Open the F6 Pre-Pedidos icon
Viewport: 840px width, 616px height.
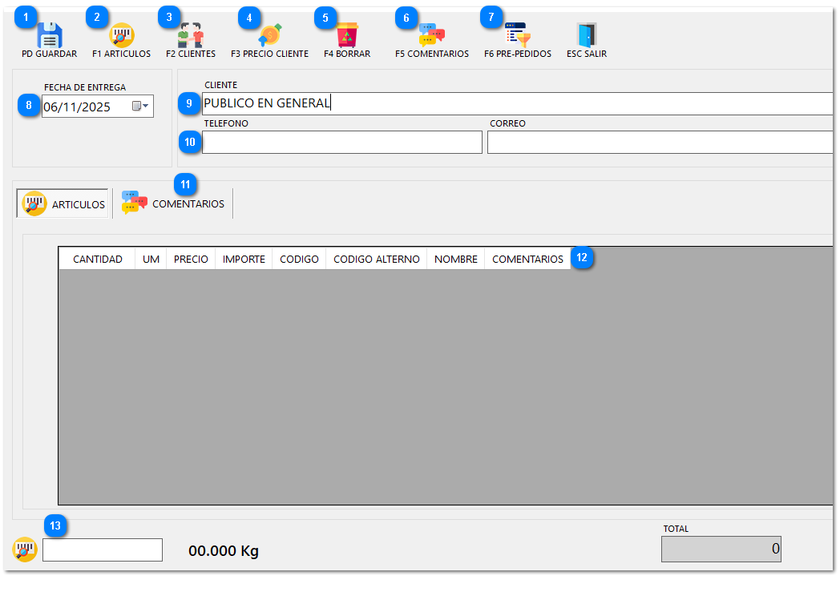click(517, 36)
